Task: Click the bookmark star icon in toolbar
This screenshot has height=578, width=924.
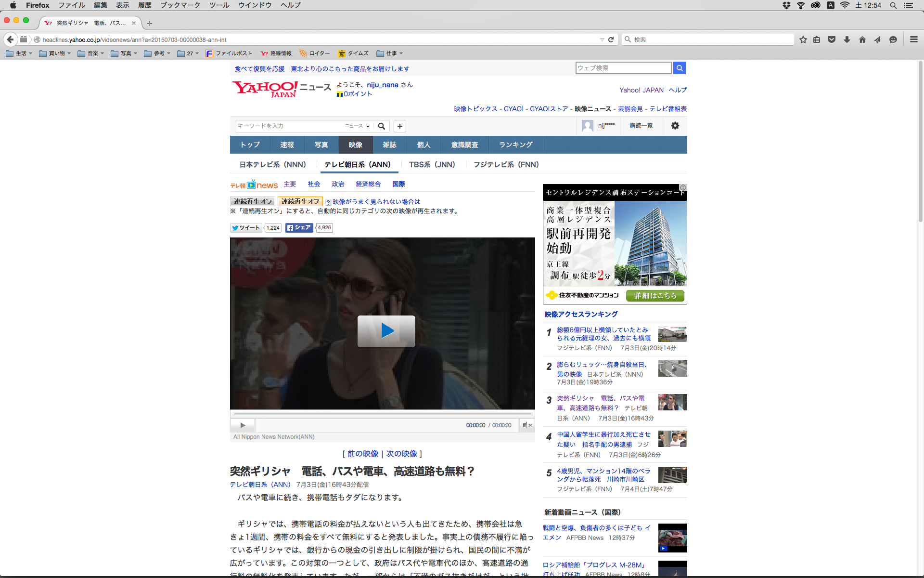Action: [x=803, y=39]
